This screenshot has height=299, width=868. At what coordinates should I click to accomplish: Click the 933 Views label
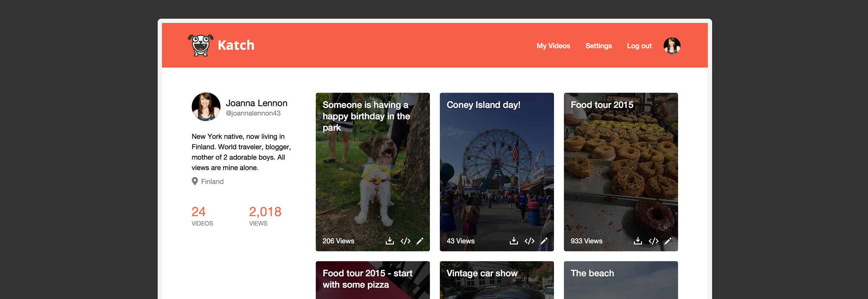(587, 241)
